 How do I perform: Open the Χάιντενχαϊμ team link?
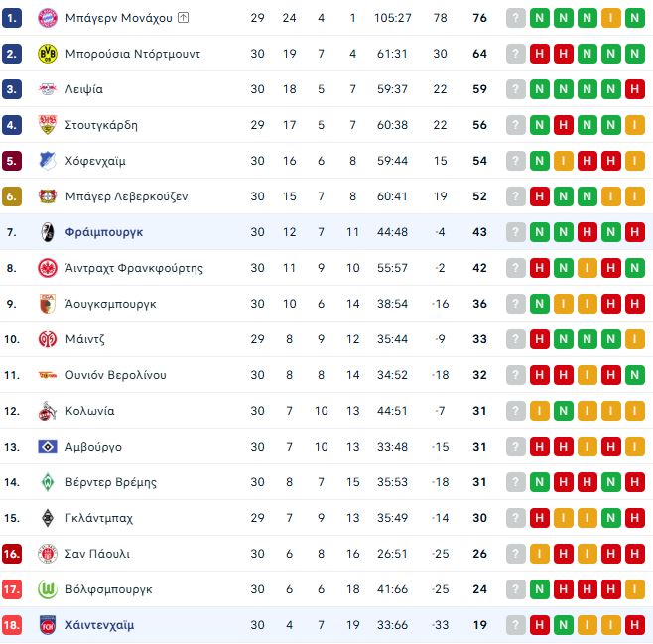tap(99, 625)
